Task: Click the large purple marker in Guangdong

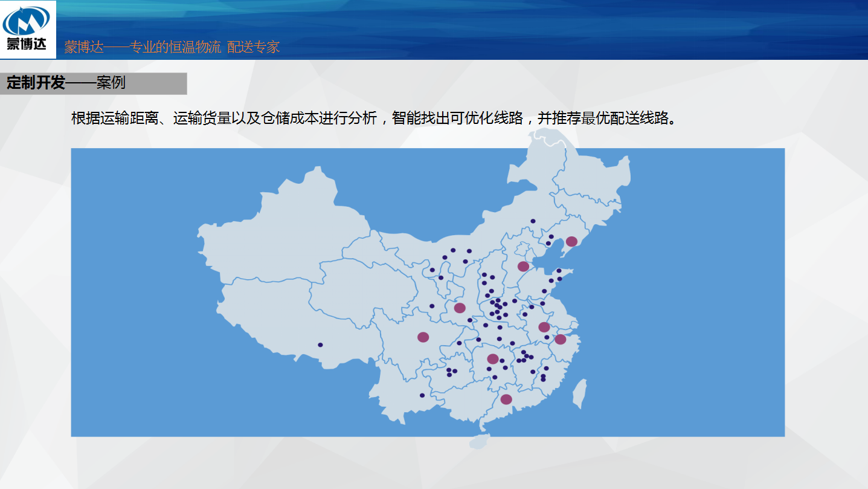Action: point(506,400)
